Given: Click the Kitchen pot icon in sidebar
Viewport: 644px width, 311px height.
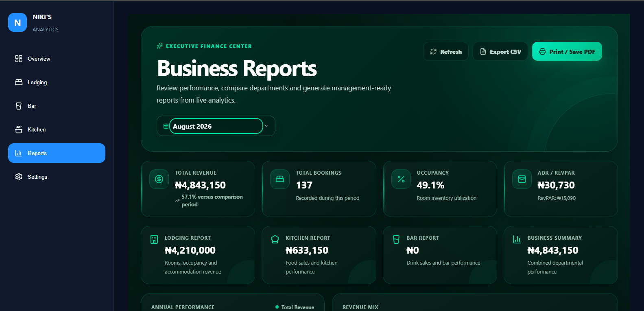Looking at the screenshot, I should point(19,129).
